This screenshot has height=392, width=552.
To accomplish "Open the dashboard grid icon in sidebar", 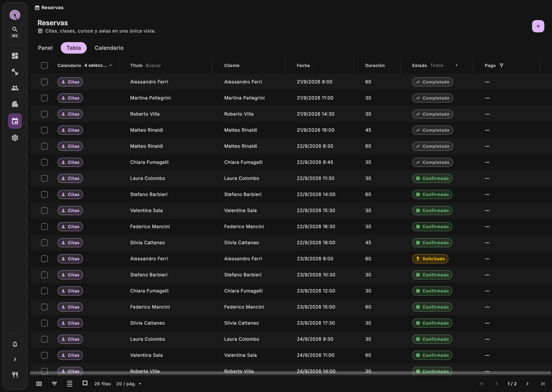I will point(15,56).
